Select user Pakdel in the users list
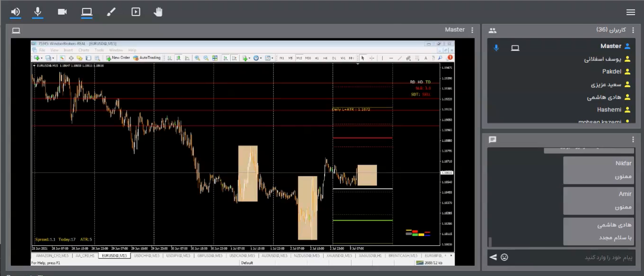 coord(611,72)
